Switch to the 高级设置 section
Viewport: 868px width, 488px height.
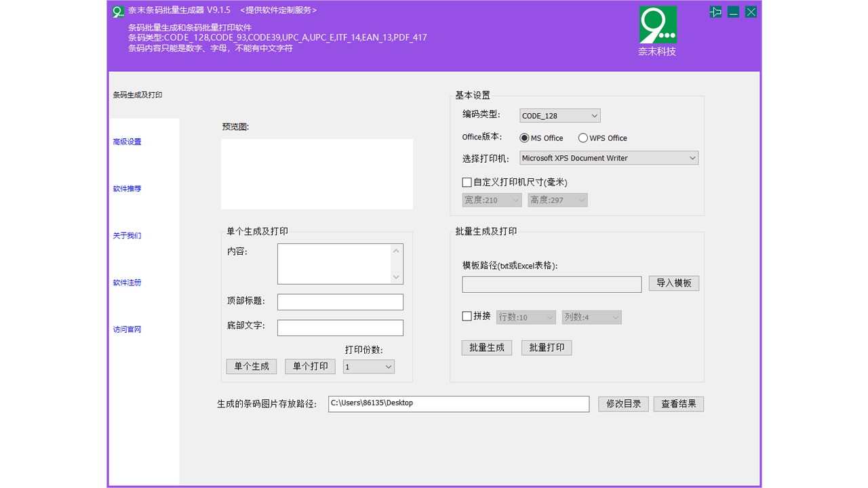(127, 142)
